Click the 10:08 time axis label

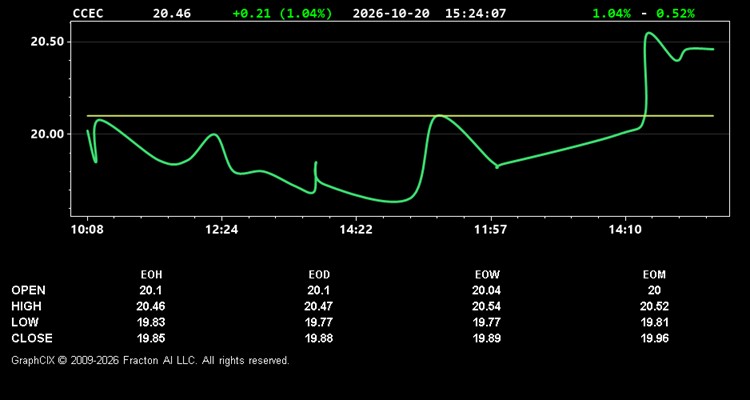88,230
